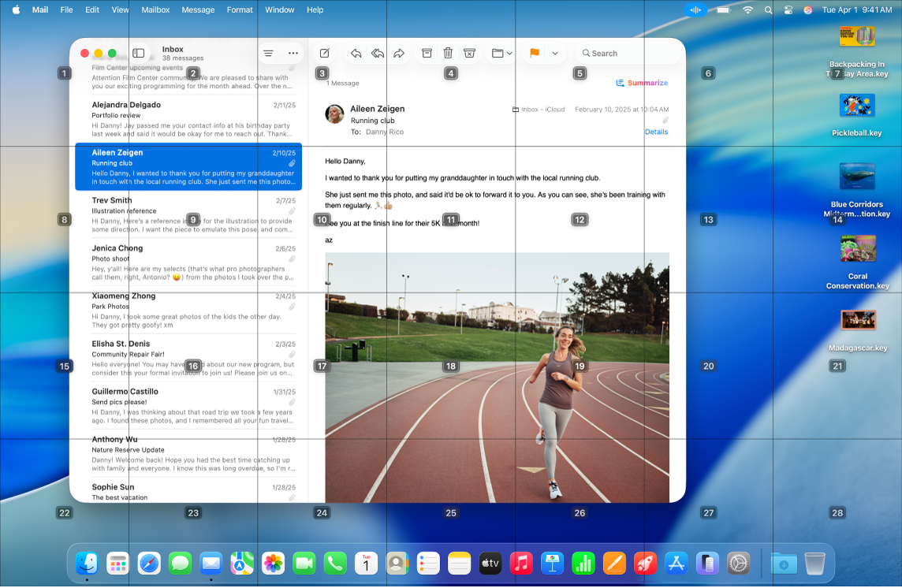The width and height of the screenshot is (902, 588).
Task: Compose a new message
Action: (x=323, y=53)
